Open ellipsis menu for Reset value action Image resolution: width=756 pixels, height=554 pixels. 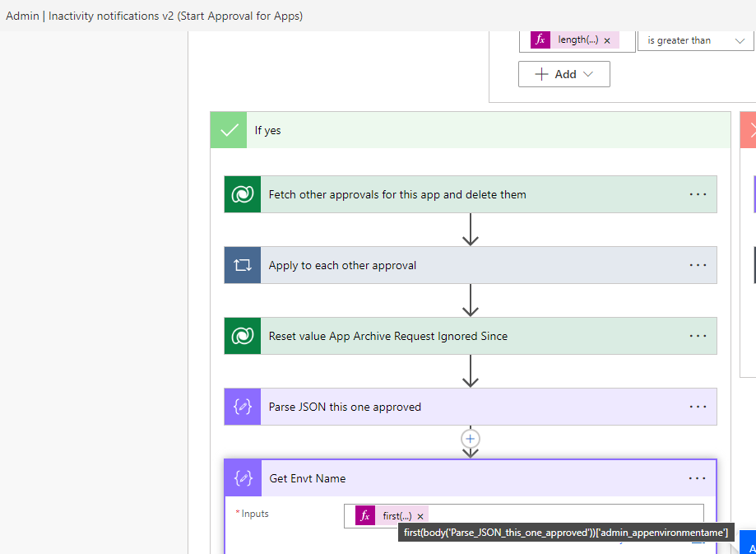click(x=698, y=336)
